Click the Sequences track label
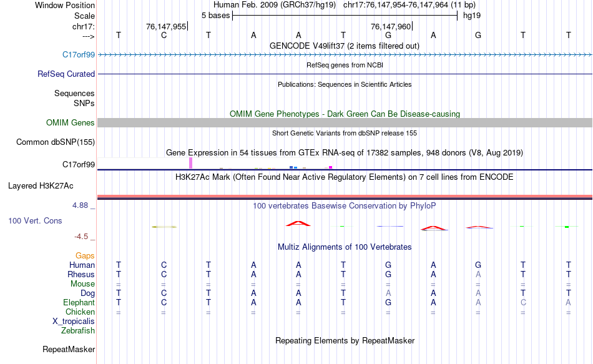This screenshot has width=593, height=364. 74,94
